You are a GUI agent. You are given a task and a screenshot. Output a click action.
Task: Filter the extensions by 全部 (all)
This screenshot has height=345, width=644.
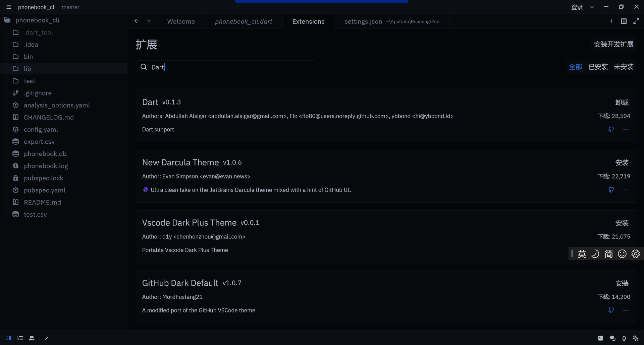[x=576, y=67]
